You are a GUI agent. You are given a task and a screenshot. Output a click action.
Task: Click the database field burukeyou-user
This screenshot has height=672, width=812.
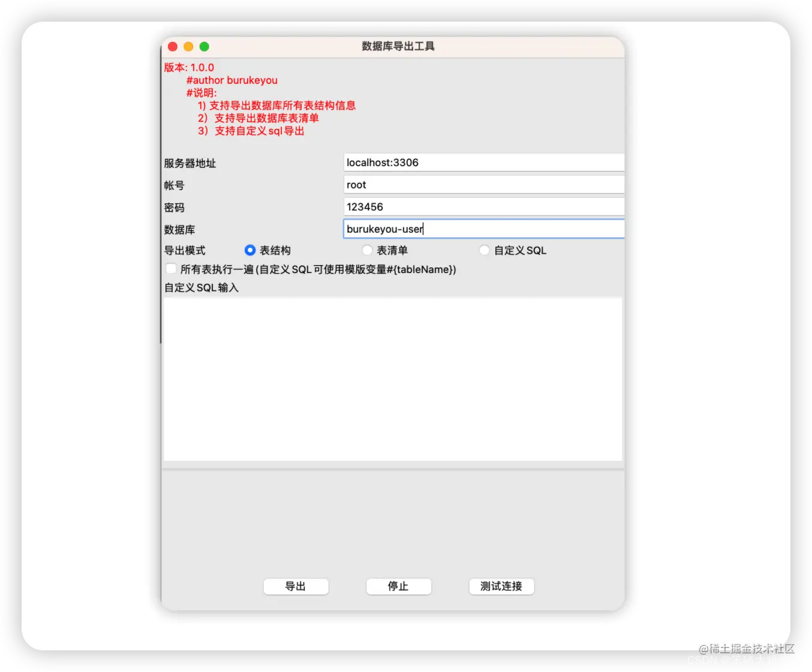click(484, 229)
